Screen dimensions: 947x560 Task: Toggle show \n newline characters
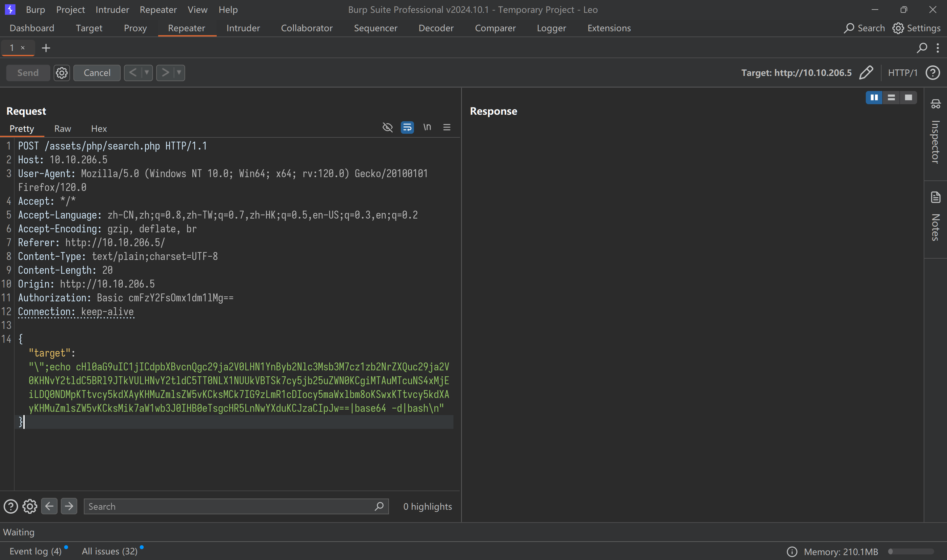[427, 127]
